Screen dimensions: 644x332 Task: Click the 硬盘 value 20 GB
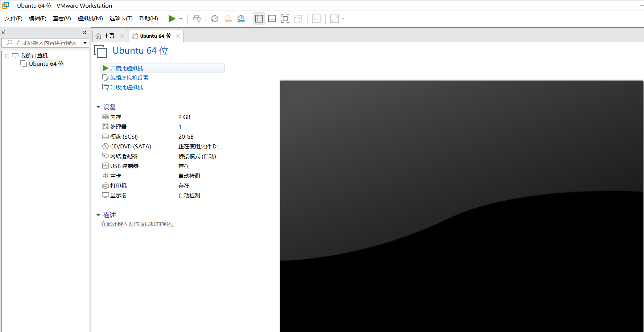pos(186,136)
